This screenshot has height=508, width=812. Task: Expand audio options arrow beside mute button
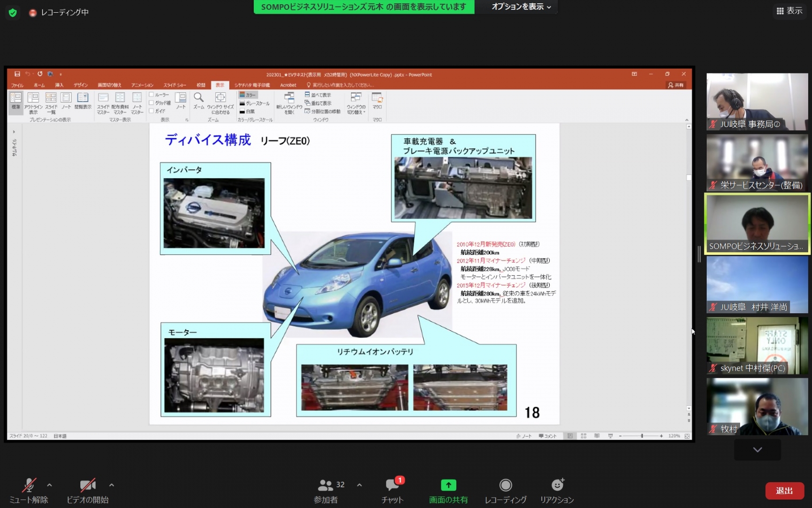pyautogui.click(x=49, y=485)
